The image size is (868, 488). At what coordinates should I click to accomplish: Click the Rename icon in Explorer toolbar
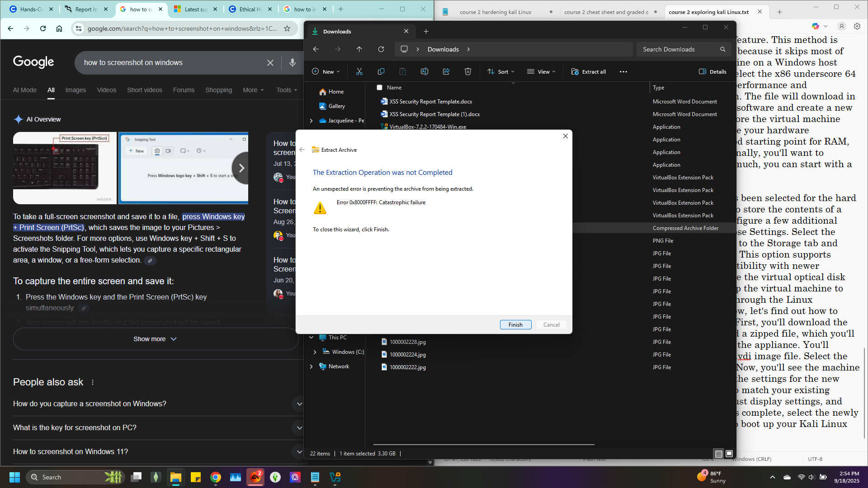[425, 72]
